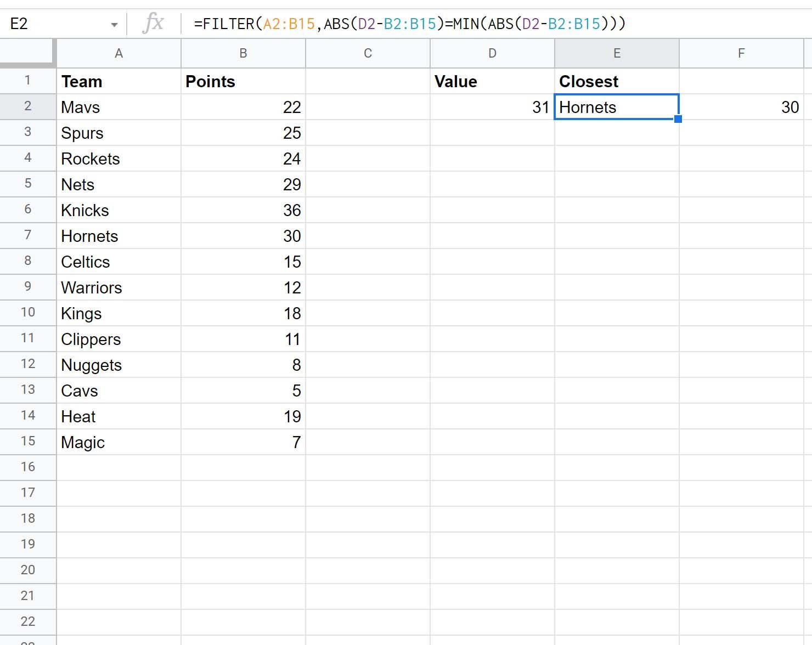Click the Points header cell
This screenshot has height=645, width=812.
click(243, 81)
